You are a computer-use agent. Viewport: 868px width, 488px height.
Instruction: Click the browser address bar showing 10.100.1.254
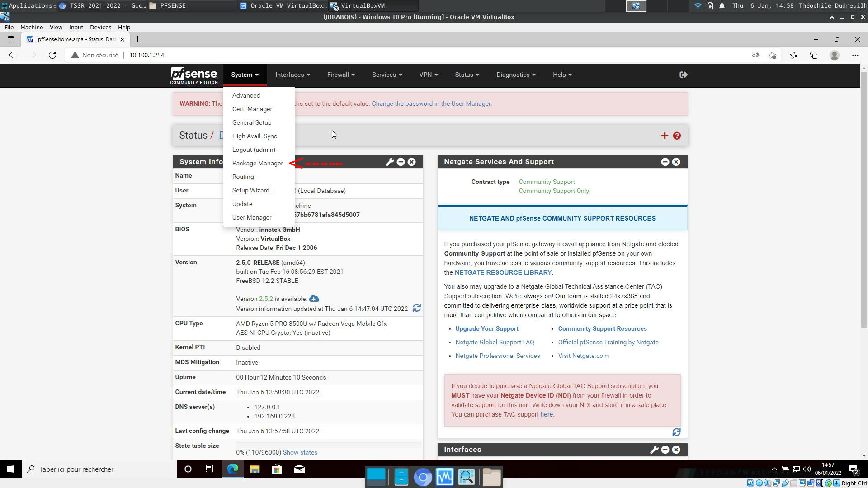click(x=146, y=55)
